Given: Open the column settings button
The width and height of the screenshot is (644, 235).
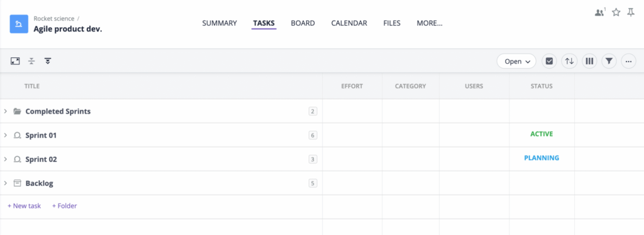Looking at the screenshot, I should 589,61.
